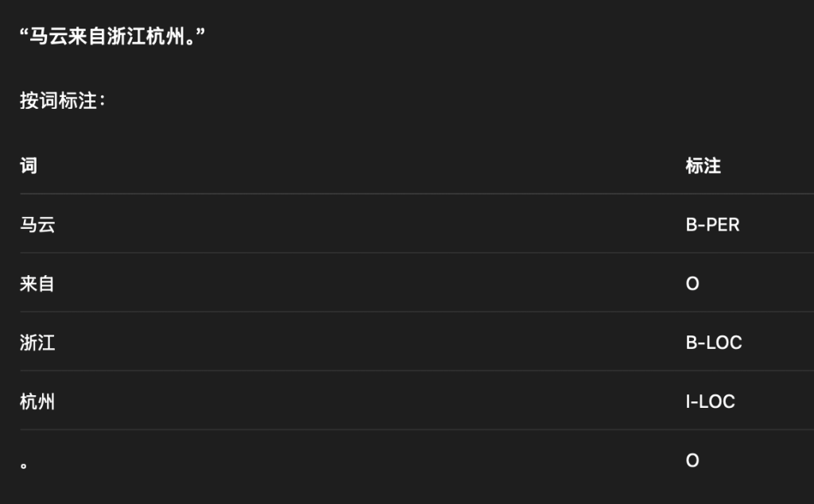The image size is (814, 504).
Task: Click the 马云 cell in the table
Action: pos(37,225)
